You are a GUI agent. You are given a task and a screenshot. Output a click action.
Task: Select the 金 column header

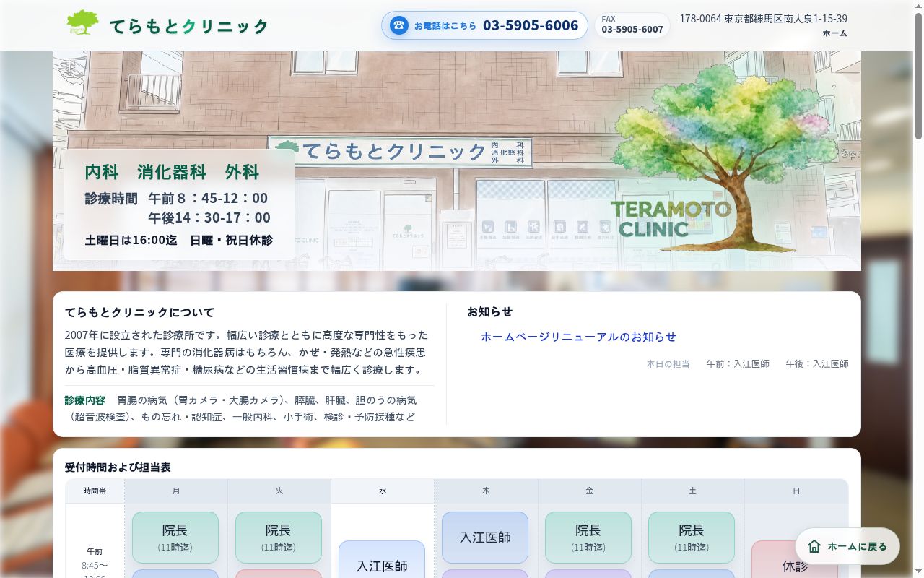589,491
